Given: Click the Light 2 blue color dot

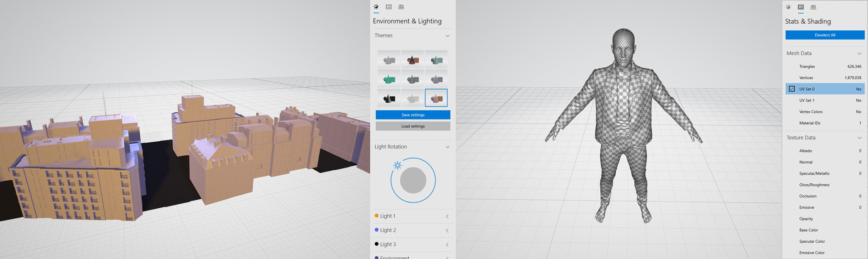Looking at the screenshot, I should tap(377, 230).
